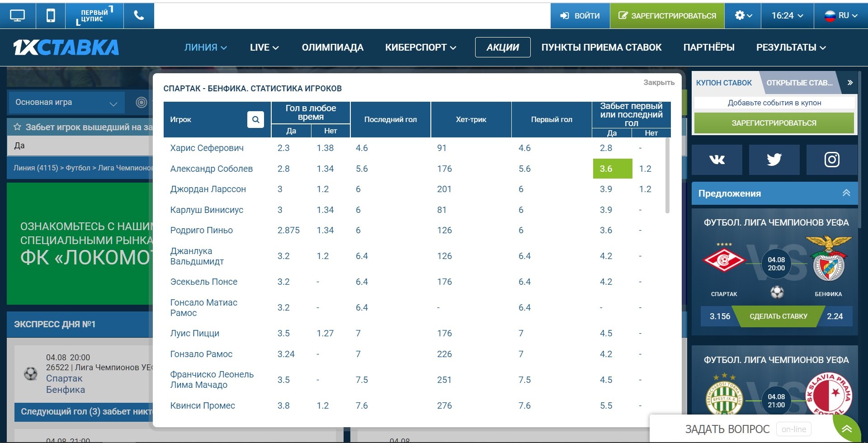Open the settings gear menu
868x443 pixels.
743,16
